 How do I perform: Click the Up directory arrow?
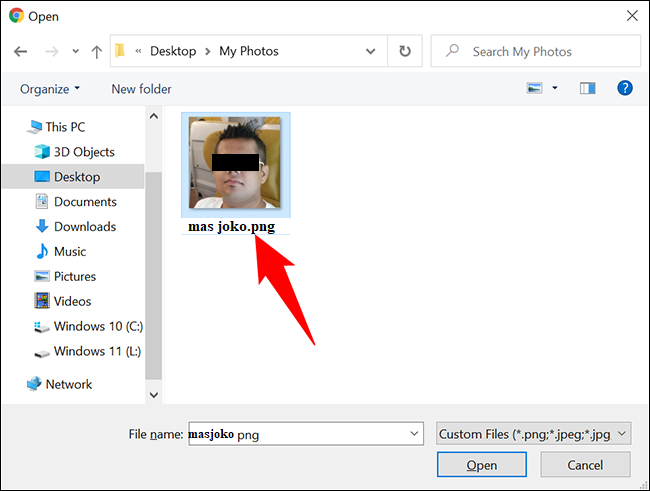coord(96,51)
